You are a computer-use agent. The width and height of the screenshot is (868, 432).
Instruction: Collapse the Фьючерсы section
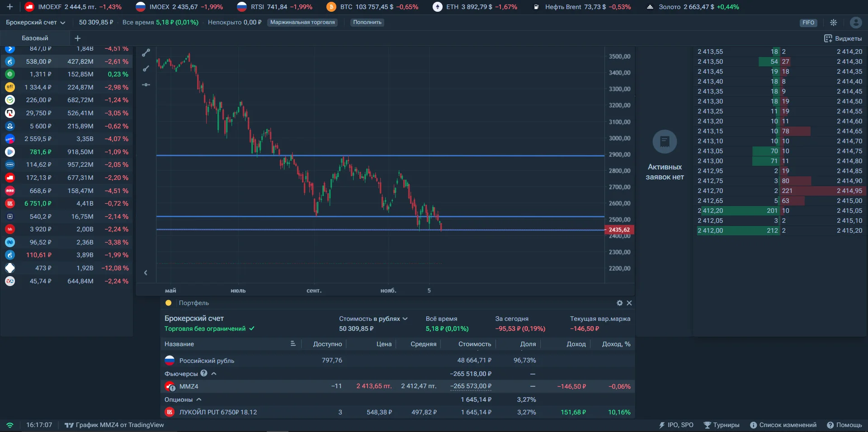point(214,374)
